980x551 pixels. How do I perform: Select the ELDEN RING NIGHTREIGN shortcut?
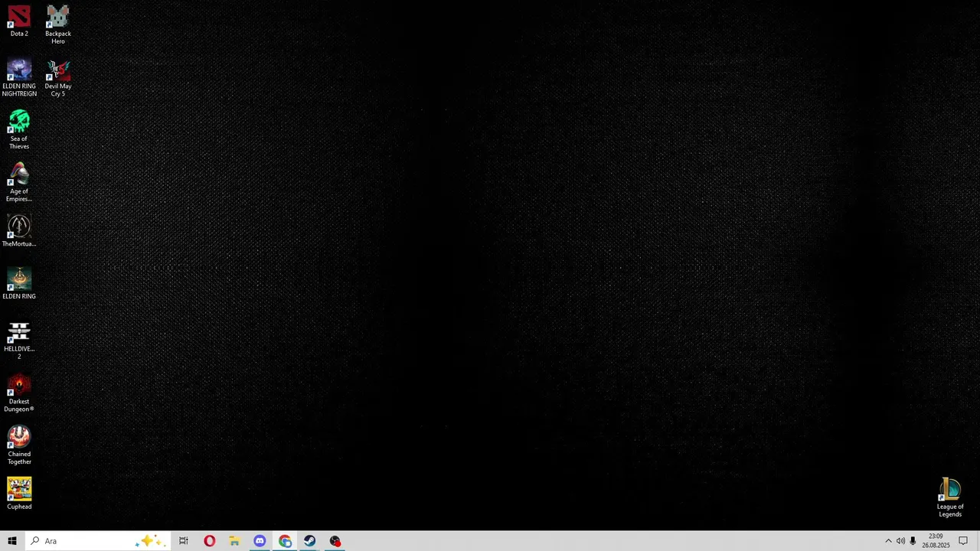pos(19,78)
